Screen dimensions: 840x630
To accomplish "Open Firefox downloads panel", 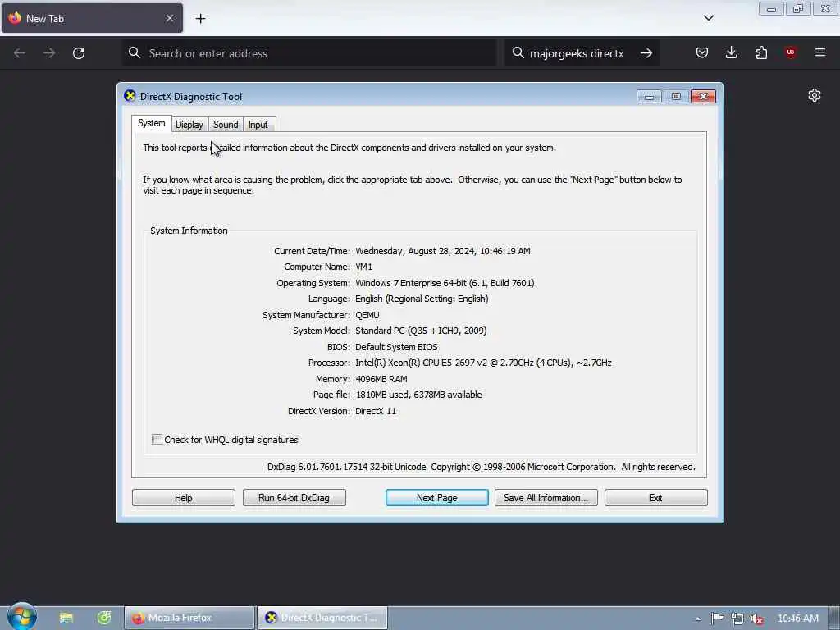I will pyautogui.click(x=731, y=52).
